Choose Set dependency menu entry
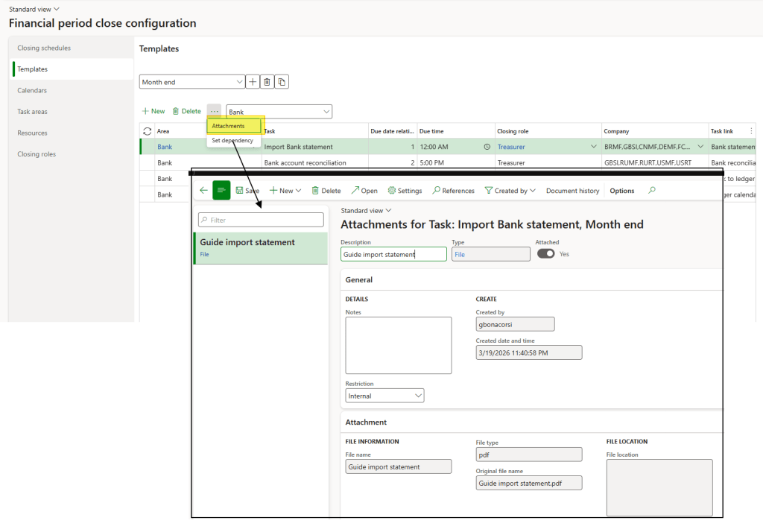The height and width of the screenshot is (532, 763). (232, 140)
